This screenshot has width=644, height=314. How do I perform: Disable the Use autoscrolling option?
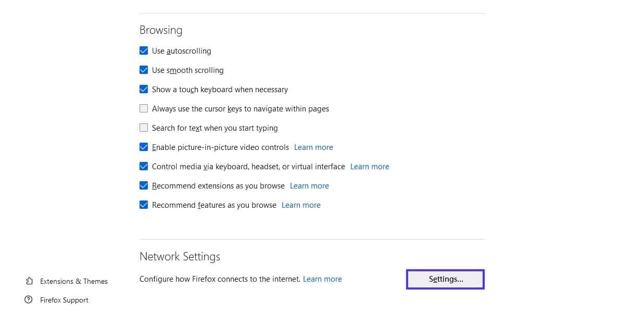coord(144,51)
